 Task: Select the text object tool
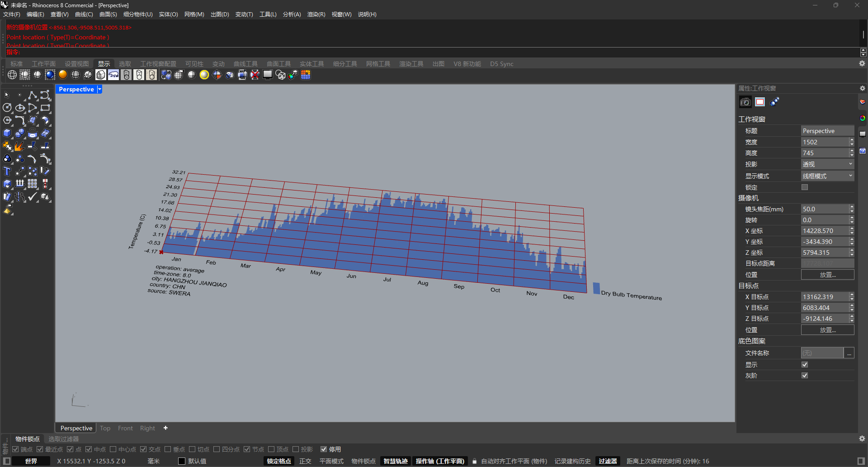pyautogui.click(x=7, y=171)
